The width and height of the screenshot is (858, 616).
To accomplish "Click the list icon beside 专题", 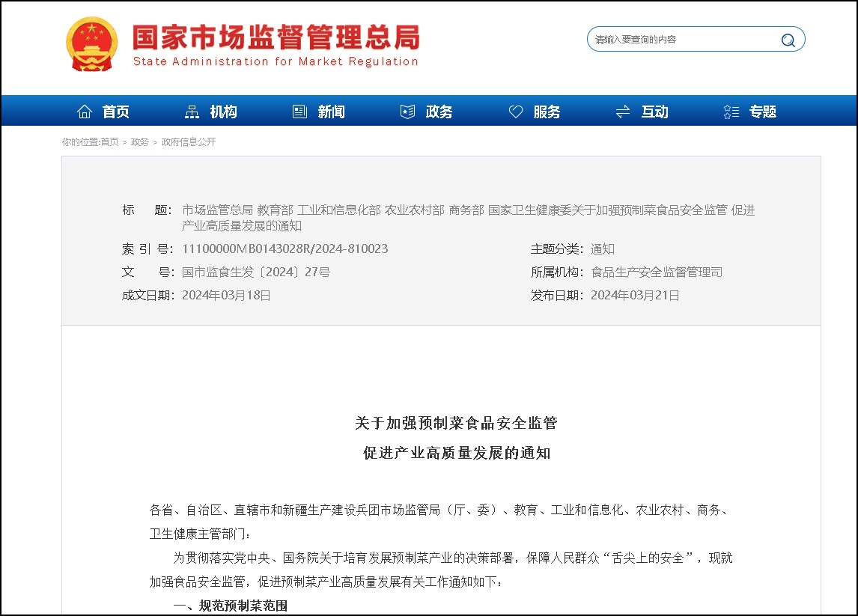I will (731, 112).
